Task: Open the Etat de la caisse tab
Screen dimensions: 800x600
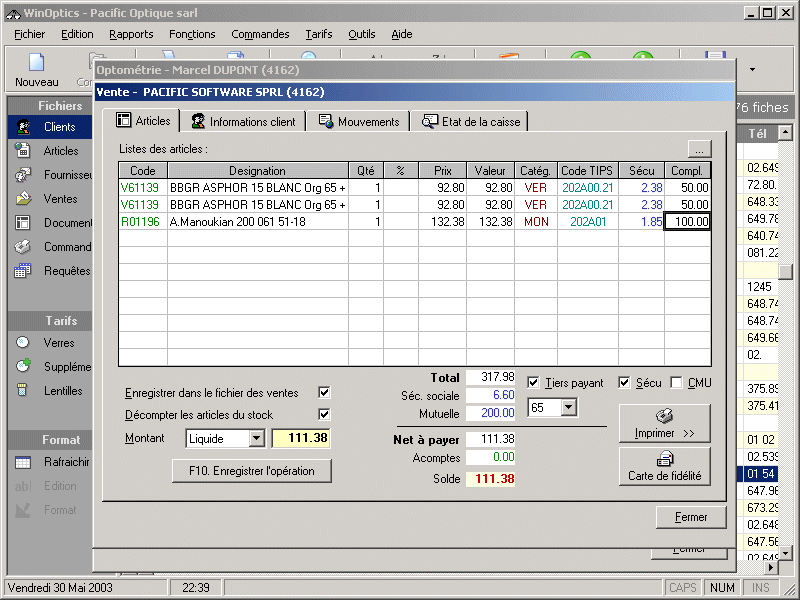Action: [471, 122]
